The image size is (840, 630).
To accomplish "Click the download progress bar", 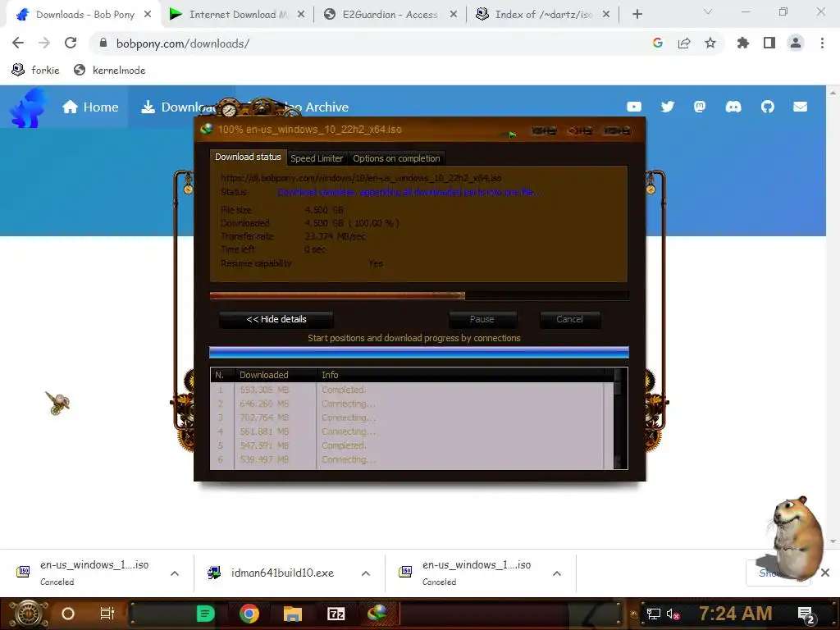I will click(x=419, y=295).
